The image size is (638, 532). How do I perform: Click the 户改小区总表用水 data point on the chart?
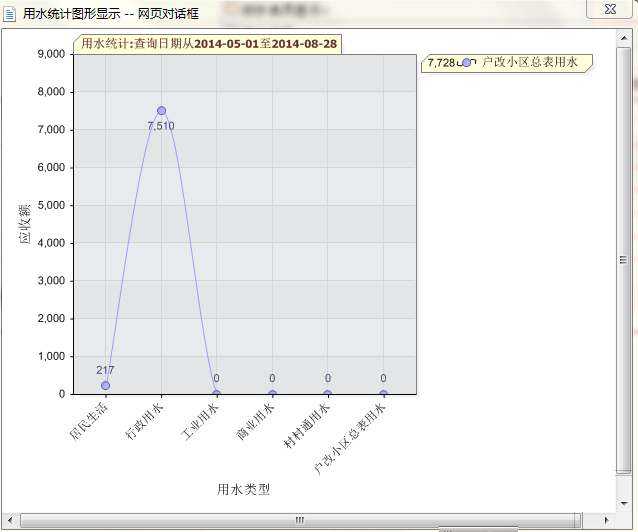point(383,394)
